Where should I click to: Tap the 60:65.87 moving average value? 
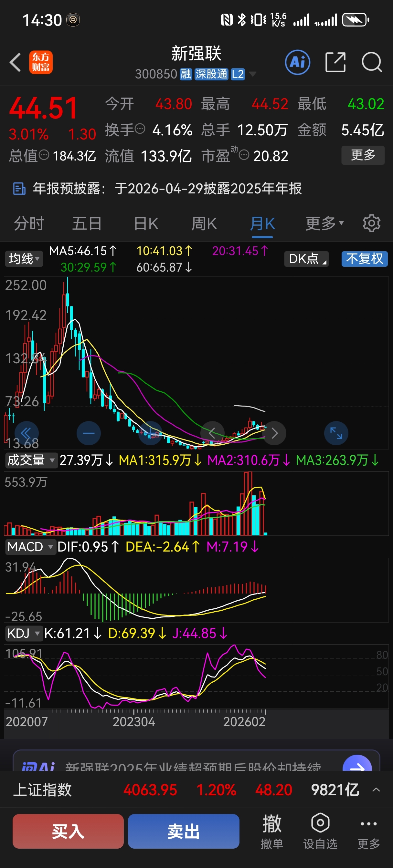point(164,267)
